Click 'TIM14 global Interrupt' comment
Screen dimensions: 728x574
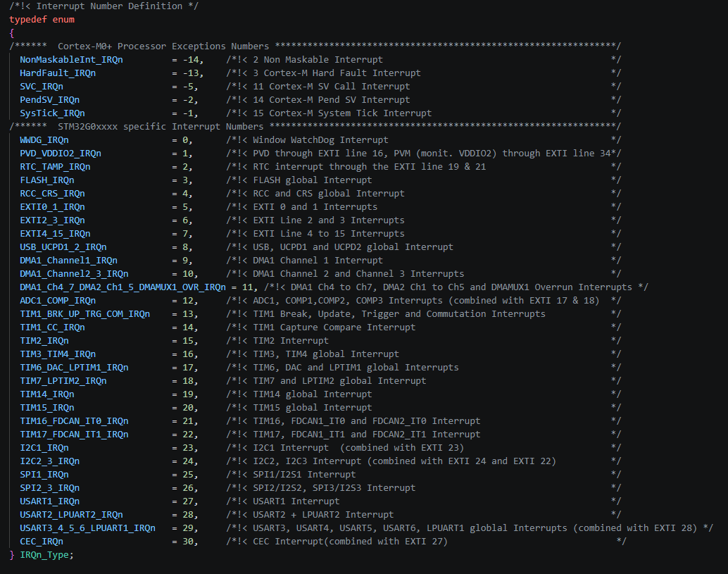coord(313,394)
